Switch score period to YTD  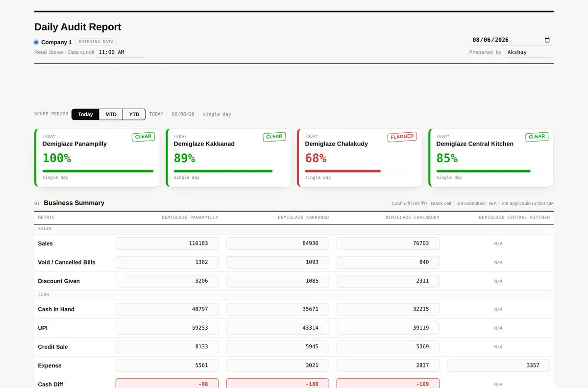pos(134,114)
